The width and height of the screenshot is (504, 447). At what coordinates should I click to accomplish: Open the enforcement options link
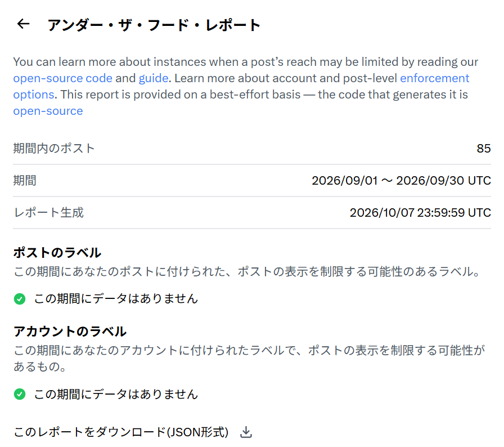[x=241, y=86]
